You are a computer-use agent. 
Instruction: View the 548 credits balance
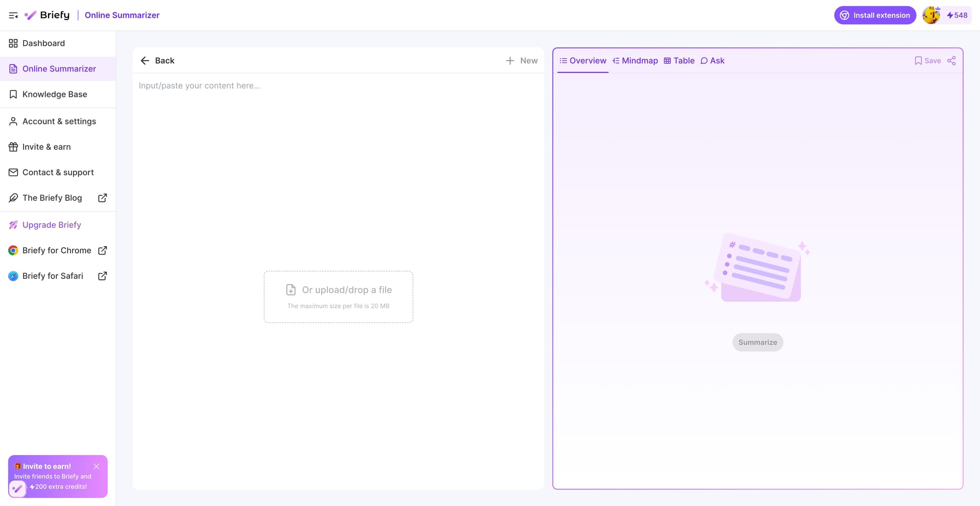coord(957,15)
